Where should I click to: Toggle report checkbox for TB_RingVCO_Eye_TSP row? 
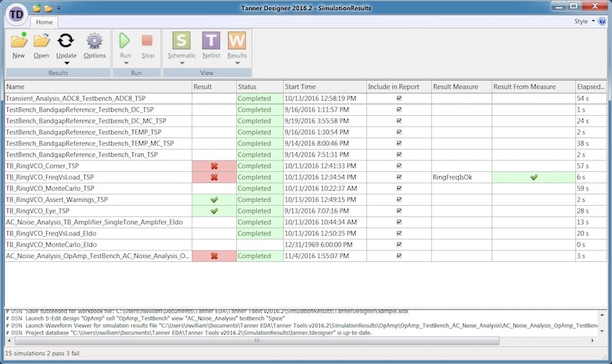(x=399, y=211)
